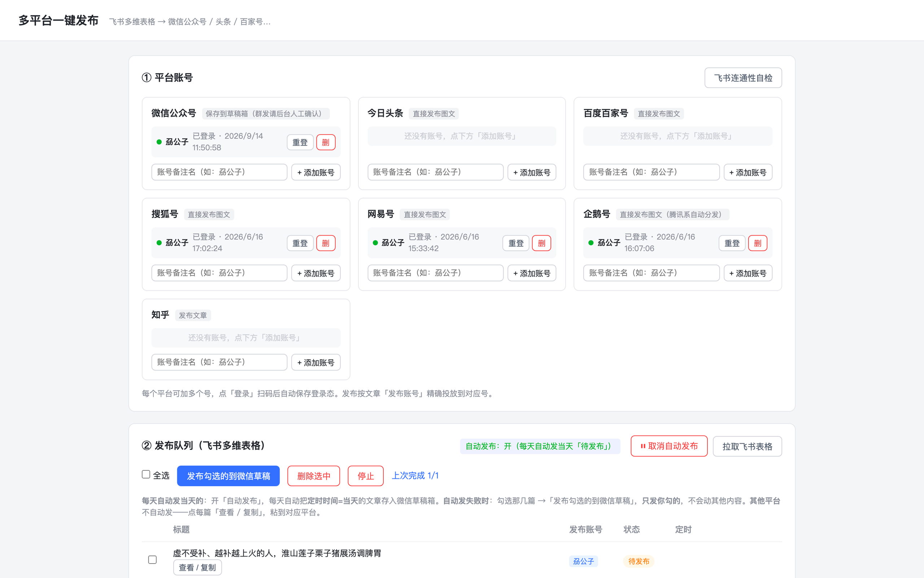
Task: Click the 发布账号 column header
Action: tap(586, 530)
